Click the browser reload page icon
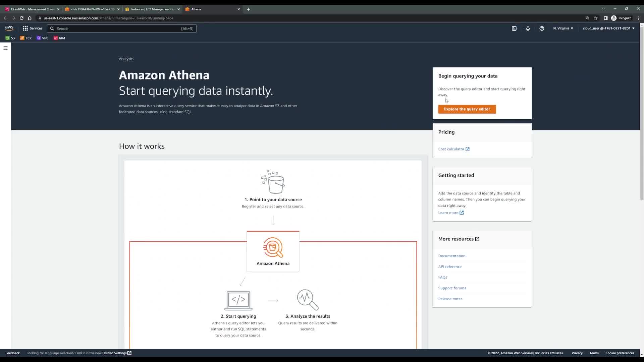Image resolution: width=644 pixels, height=362 pixels. click(x=21, y=18)
